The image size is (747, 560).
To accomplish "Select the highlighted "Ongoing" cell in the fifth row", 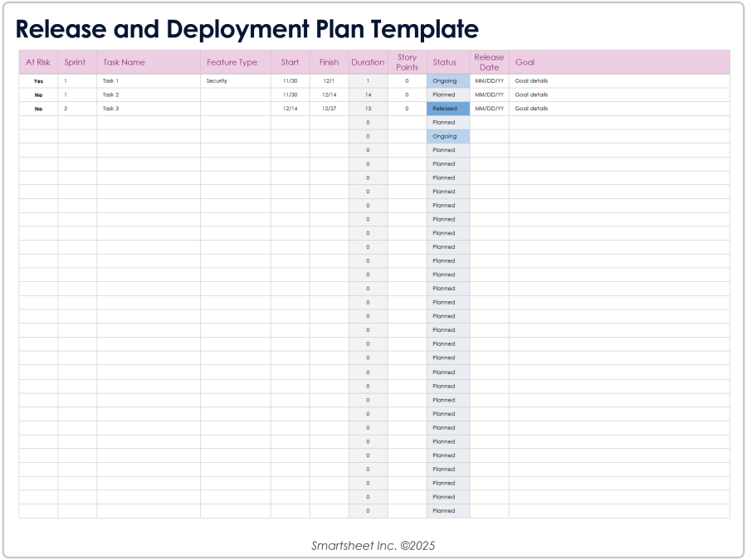I will 447,136.
